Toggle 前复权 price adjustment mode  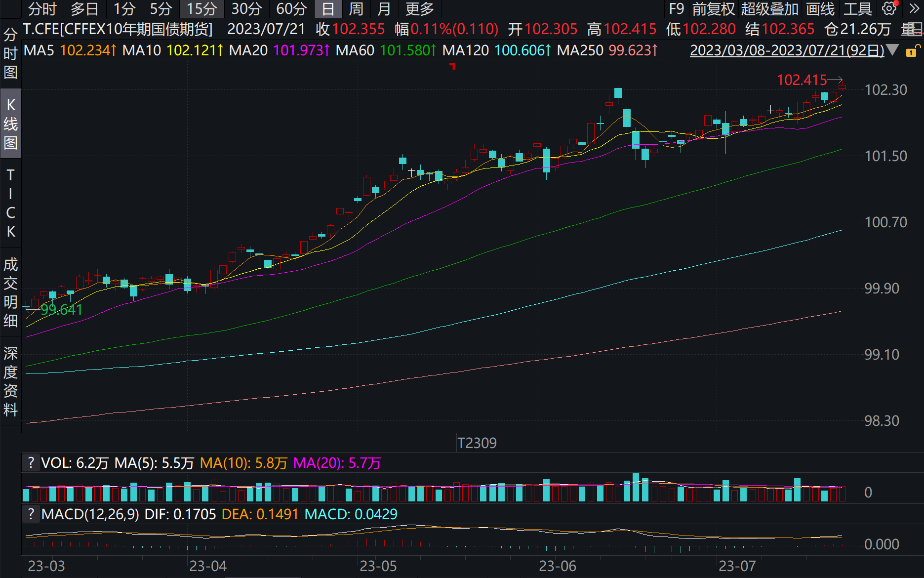[713, 9]
